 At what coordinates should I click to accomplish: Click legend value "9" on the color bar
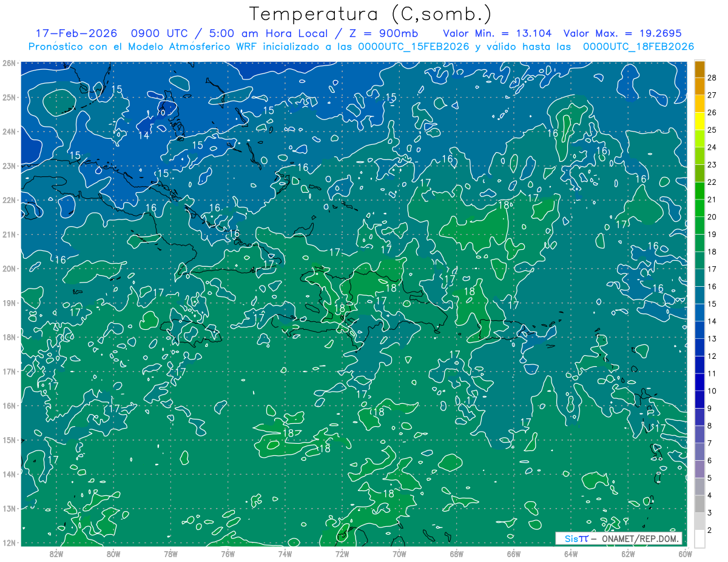[710, 408]
